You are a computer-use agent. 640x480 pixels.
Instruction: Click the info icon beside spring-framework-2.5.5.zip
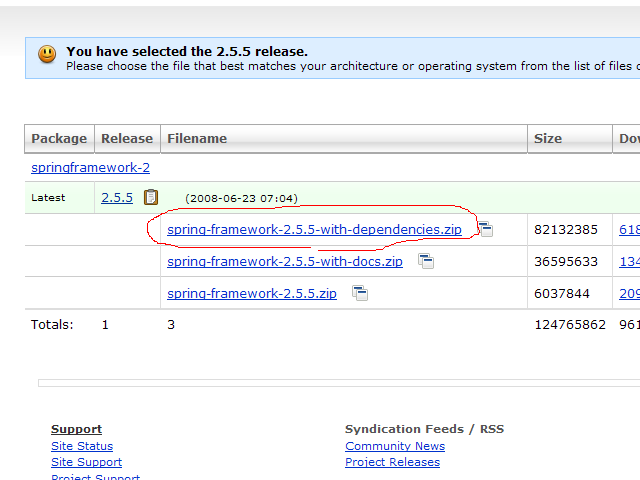pos(360,293)
